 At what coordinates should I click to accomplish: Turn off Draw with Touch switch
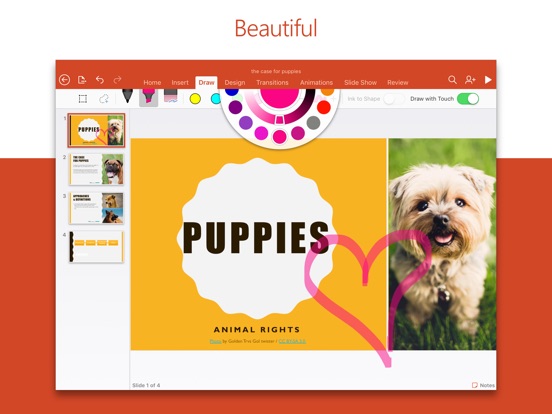tap(468, 99)
